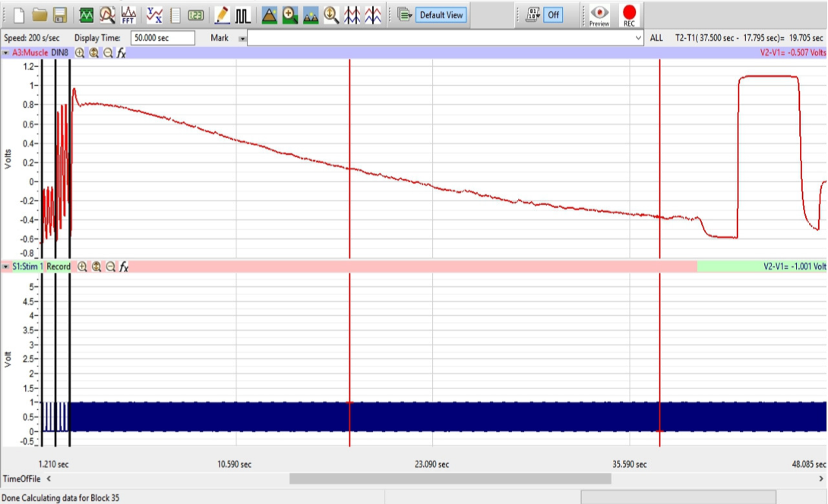
Task: Open the S1:Stim 1 channel menu arrow
Action: pyautogui.click(x=6, y=266)
